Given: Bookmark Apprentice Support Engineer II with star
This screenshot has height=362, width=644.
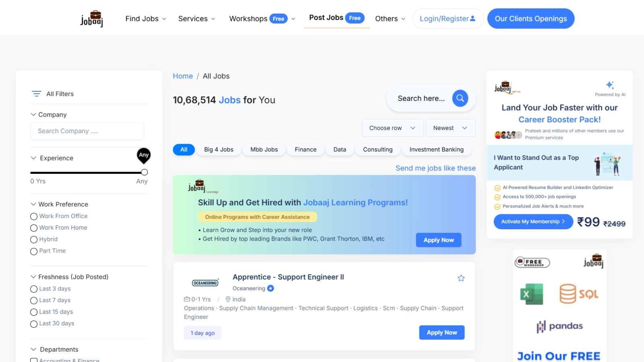Looking at the screenshot, I should point(461,278).
